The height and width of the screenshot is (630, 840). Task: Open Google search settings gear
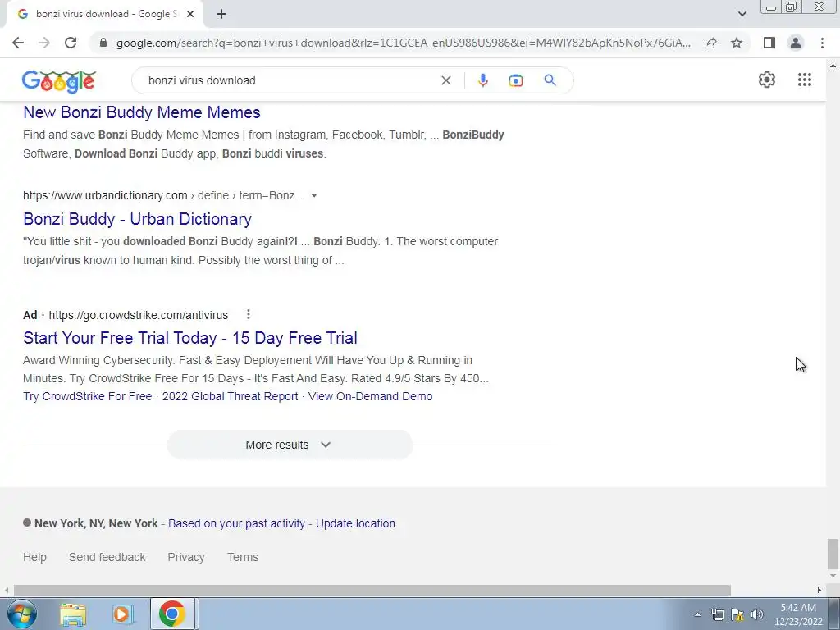click(767, 80)
